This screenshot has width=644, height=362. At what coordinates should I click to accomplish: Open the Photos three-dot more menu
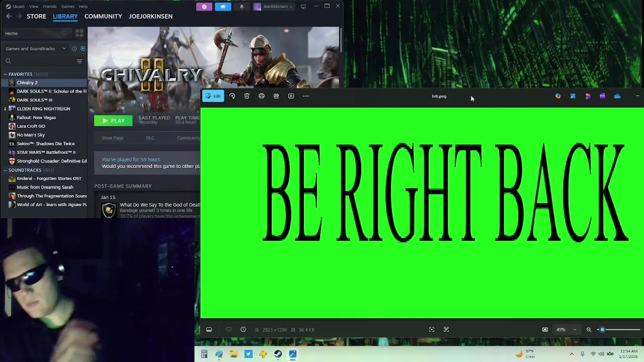[306, 96]
